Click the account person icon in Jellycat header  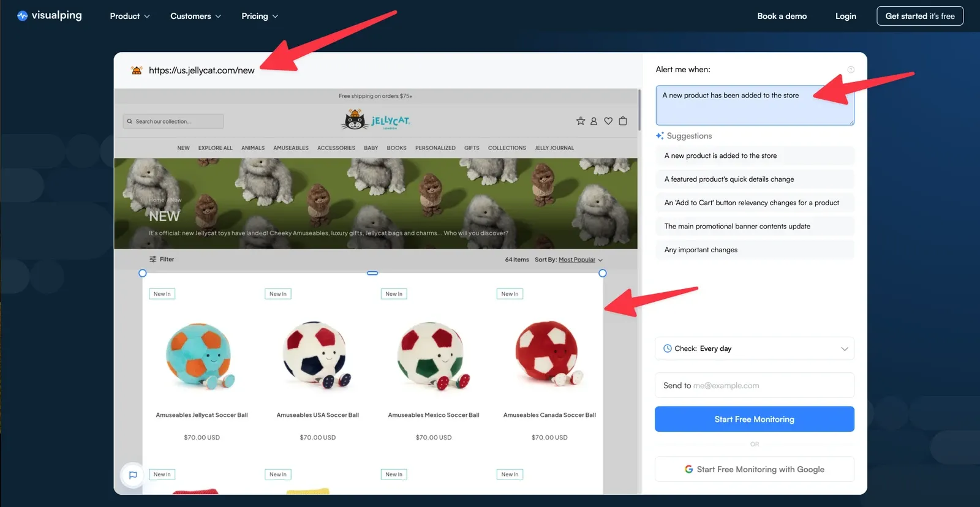(x=594, y=121)
